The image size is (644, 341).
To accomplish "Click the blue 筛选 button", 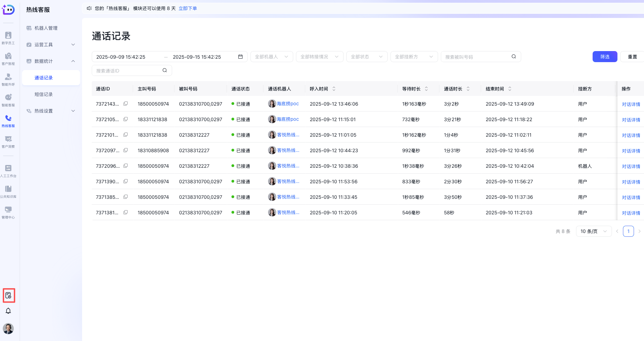I will coord(605,57).
